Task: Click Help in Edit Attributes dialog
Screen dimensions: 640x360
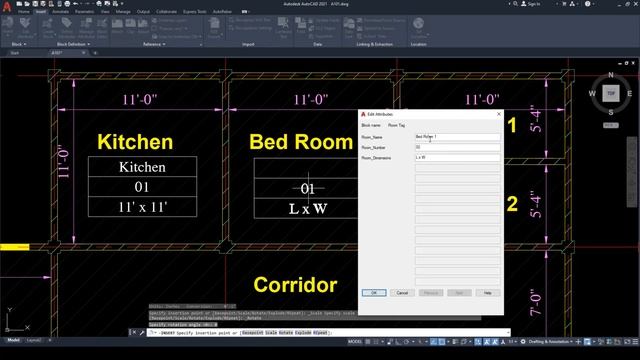Action: (x=488, y=293)
